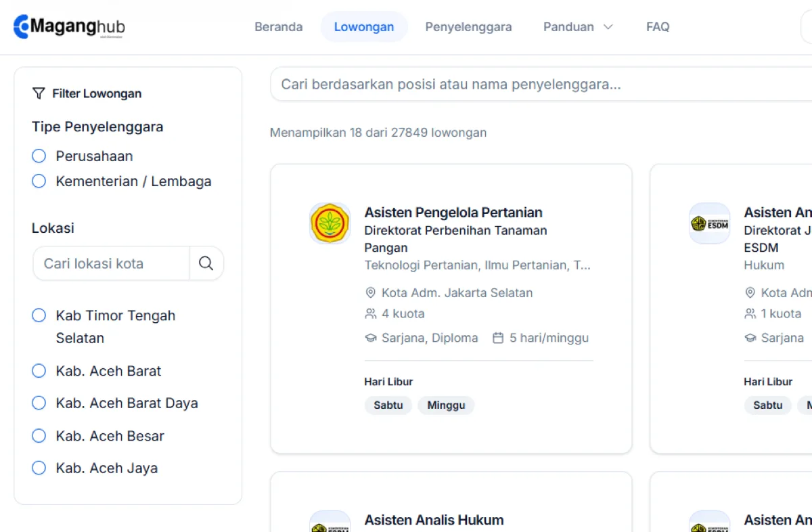Image resolution: width=812 pixels, height=532 pixels.
Task: Click people icon next to 1 kuota
Action: [x=750, y=313]
